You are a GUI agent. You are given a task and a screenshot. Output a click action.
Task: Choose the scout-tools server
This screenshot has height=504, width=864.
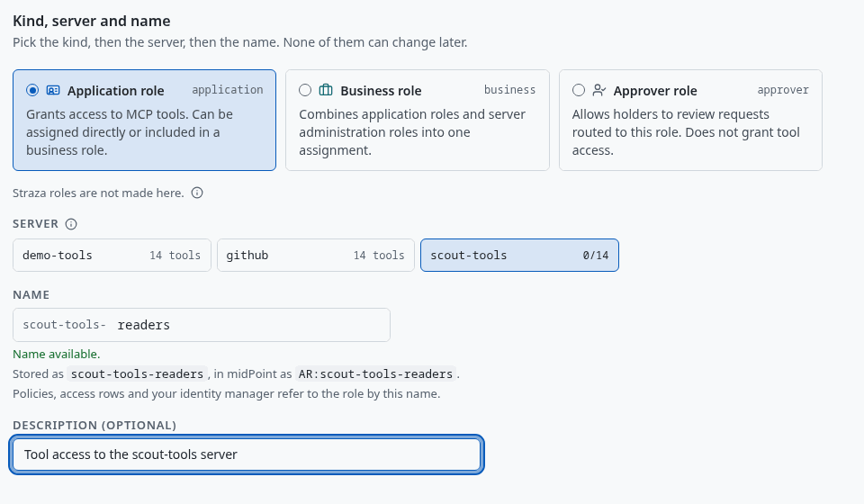point(519,255)
